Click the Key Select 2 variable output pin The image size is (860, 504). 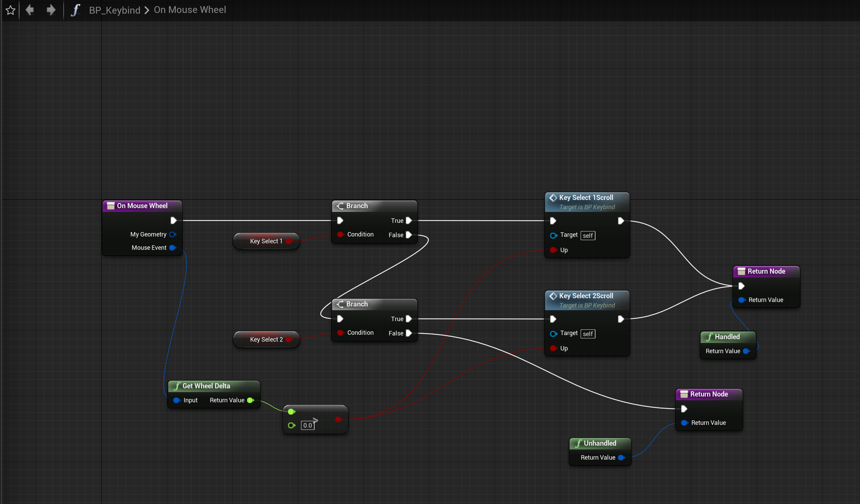[x=289, y=340]
